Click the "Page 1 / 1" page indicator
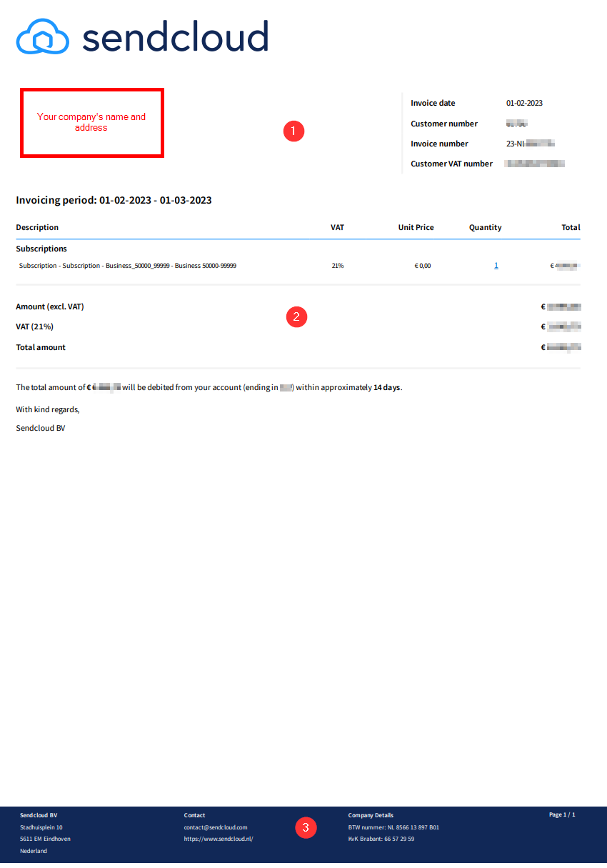 tap(562, 814)
